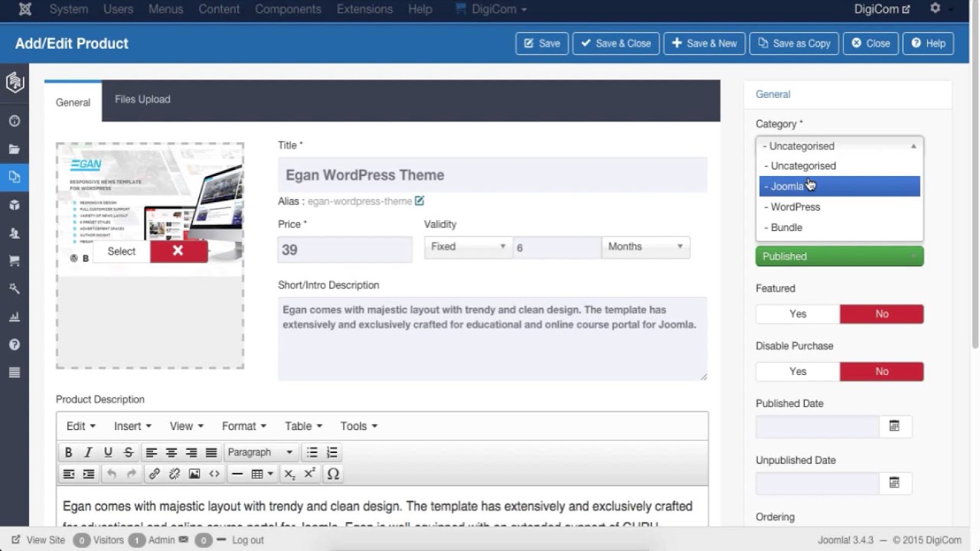The image size is (980, 551).
Task: Insert a special character with the omega icon
Action: click(333, 474)
